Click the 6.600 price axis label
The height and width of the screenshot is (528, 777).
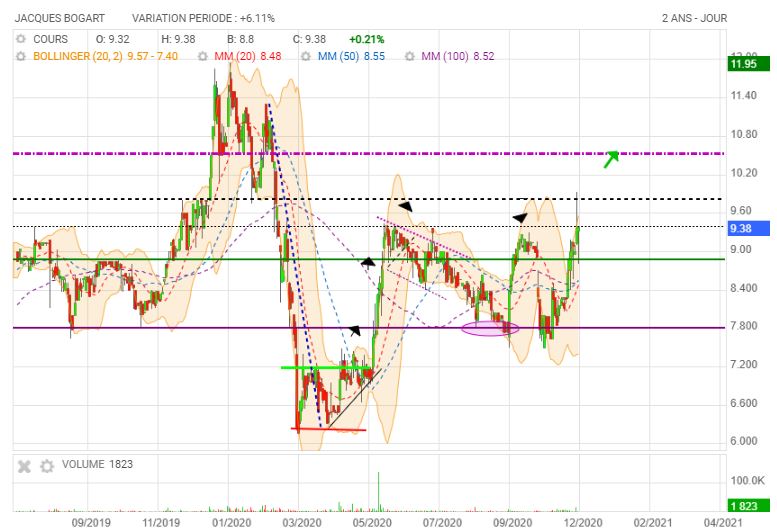[744, 403]
